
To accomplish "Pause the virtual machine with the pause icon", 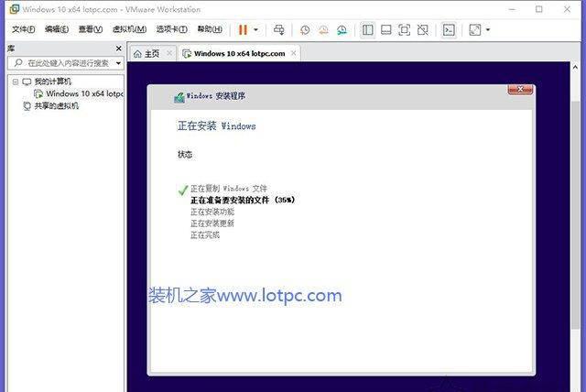I will click(243, 30).
